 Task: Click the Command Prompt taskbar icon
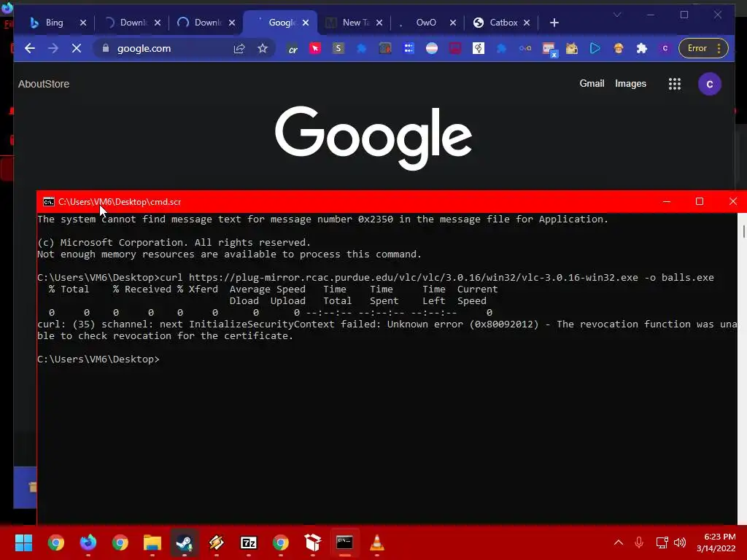(x=344, y=542)
